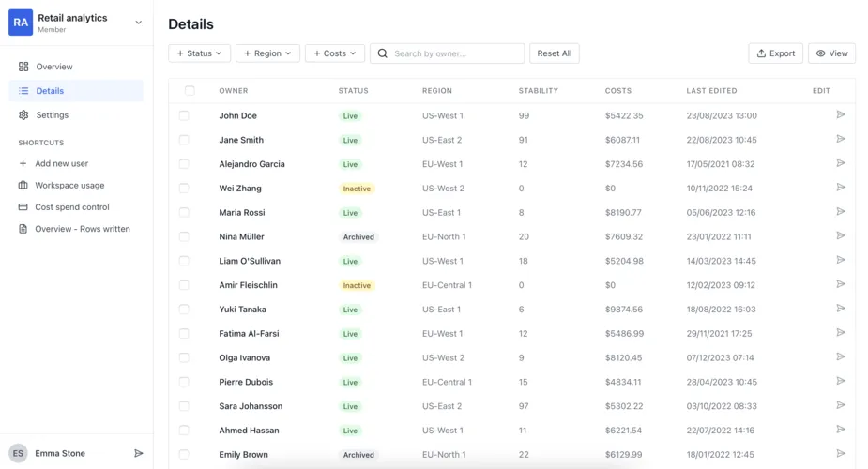Open Overview - Rows written shortcut

point(83,229)
